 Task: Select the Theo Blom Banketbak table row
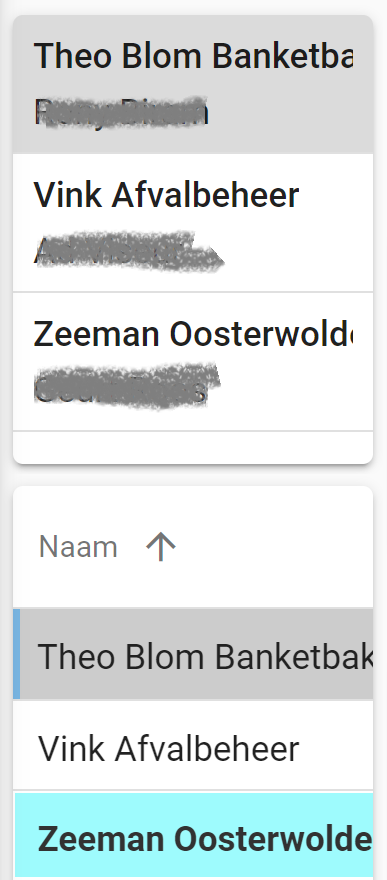tap(193, 654)
